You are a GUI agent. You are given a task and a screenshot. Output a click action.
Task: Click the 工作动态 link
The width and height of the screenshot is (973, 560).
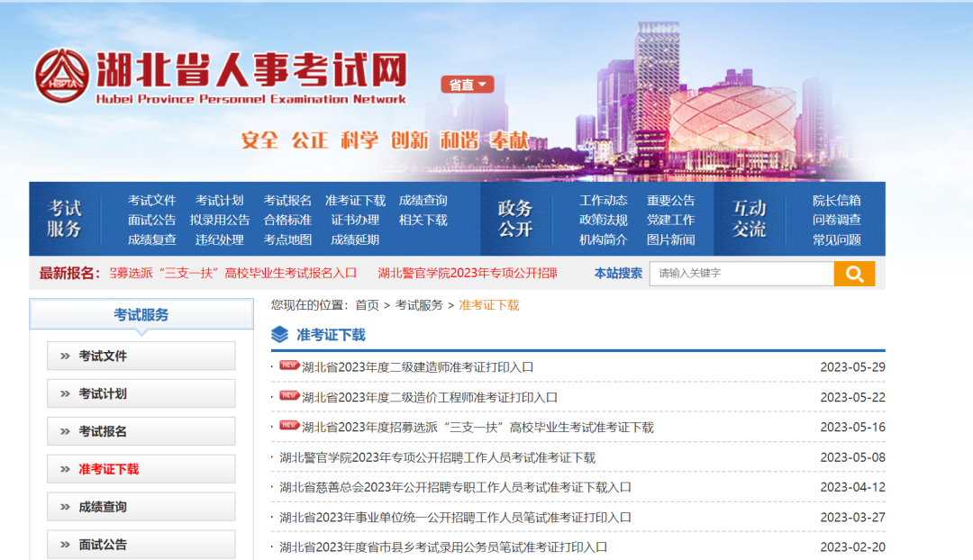pos(603,201)
